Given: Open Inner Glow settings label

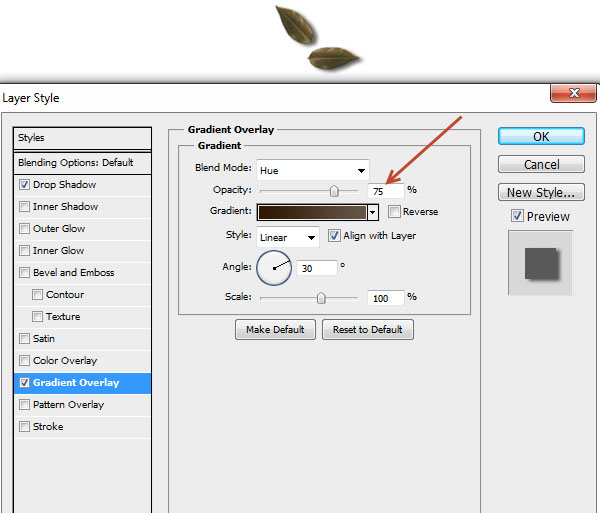Looking at the screenshot, I should (x=58, y=251).
